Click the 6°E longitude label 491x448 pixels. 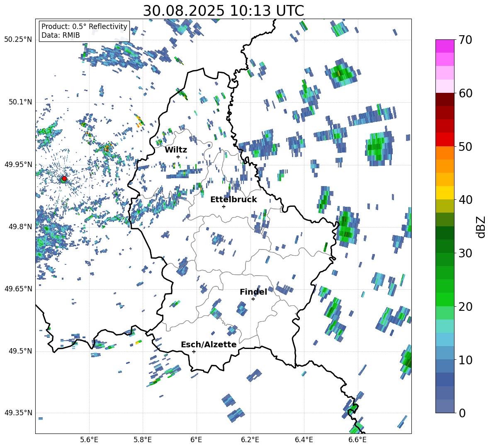pos(196,440)
